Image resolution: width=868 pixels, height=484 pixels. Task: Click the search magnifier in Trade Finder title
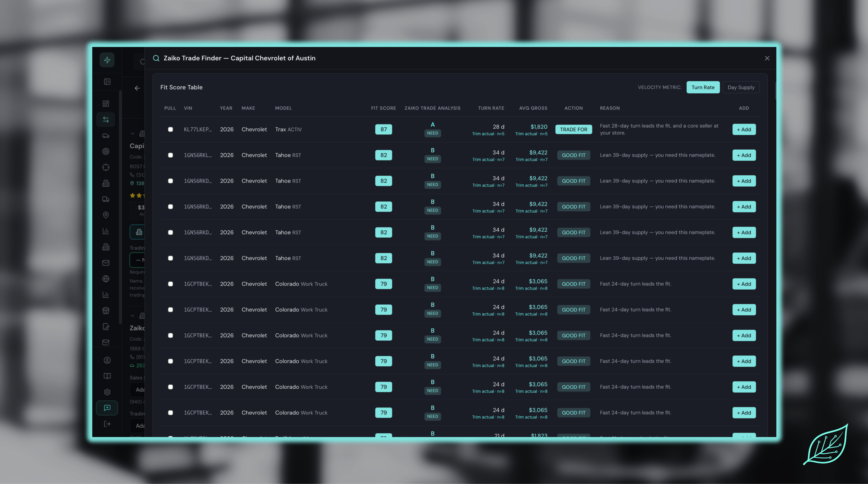(156, 58)
